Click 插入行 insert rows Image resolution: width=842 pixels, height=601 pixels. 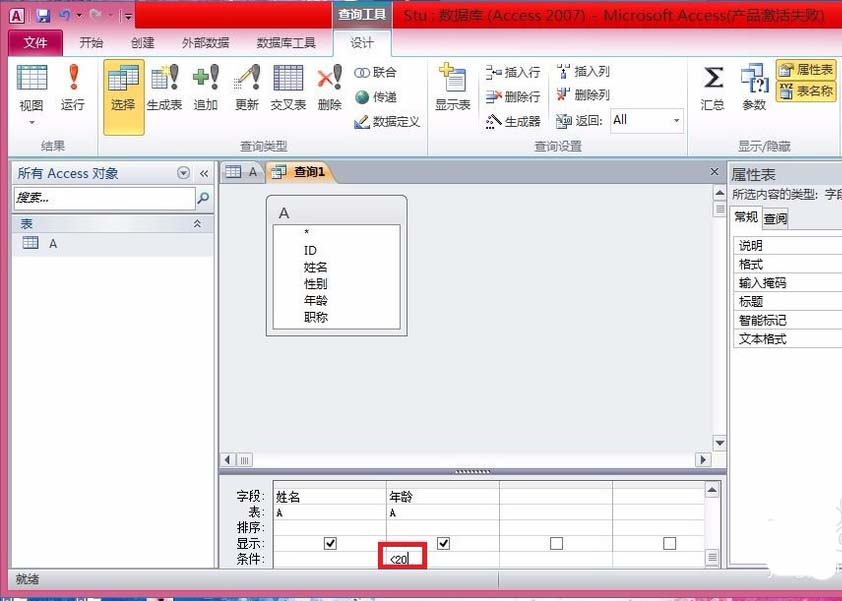(513, 72)
